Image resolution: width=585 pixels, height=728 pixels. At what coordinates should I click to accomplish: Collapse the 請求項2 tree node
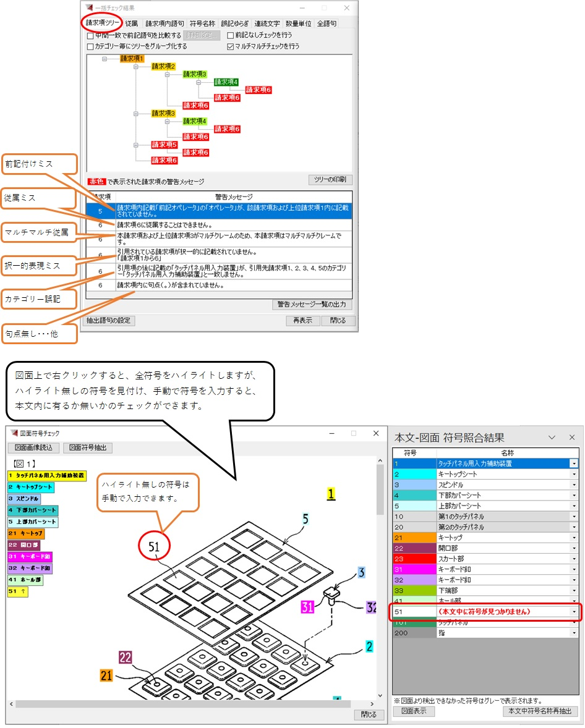click(x=135, y=67)
